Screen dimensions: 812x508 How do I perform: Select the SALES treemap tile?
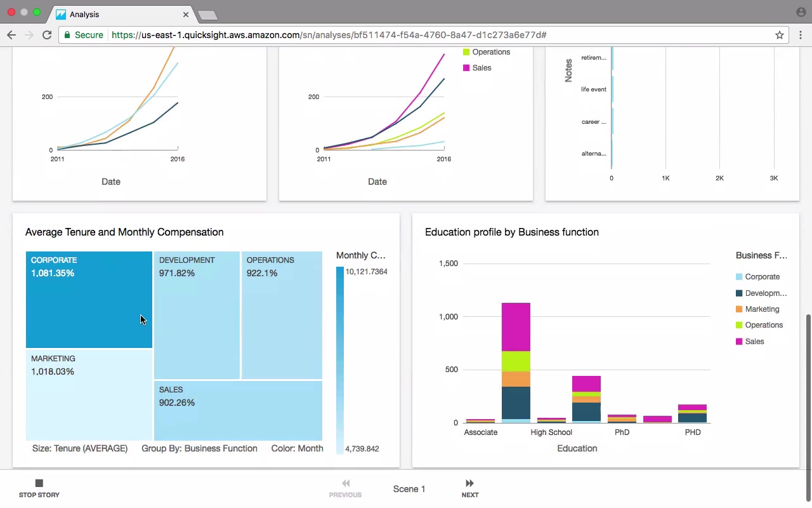(238, 410)
